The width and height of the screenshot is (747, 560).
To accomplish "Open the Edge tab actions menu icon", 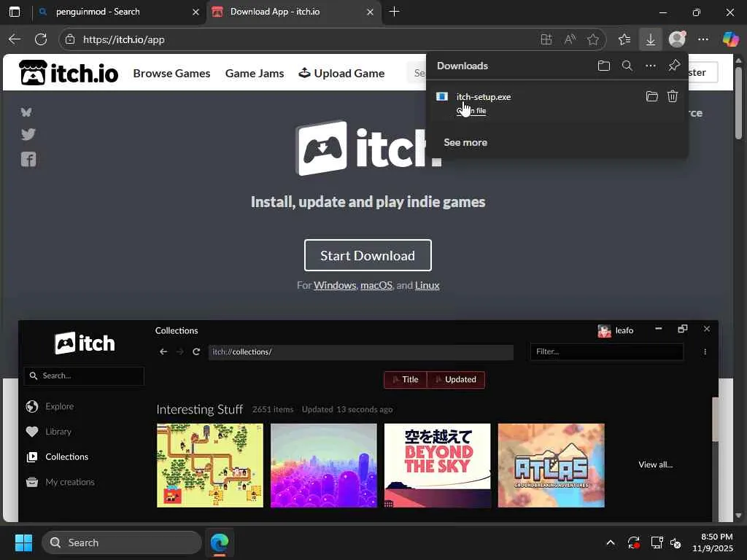I will point(15,12).
